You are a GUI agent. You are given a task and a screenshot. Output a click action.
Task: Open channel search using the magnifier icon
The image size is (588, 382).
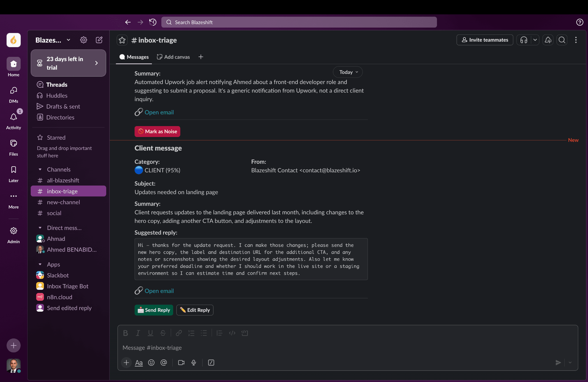click(562, 40)
